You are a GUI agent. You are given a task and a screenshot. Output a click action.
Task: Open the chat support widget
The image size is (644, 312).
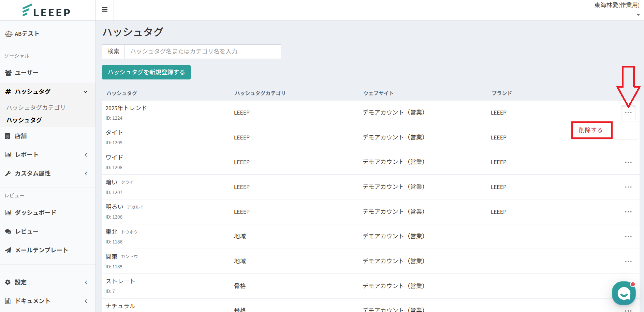point(624,293)
